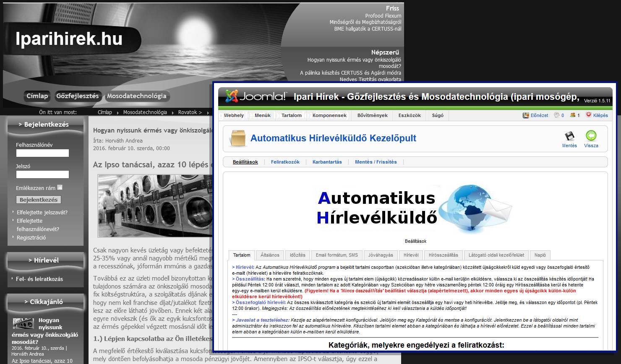This screenshot has width=621, height=364.
Task: Click the Mentés floppy disk icon
Action: (569, 136)
